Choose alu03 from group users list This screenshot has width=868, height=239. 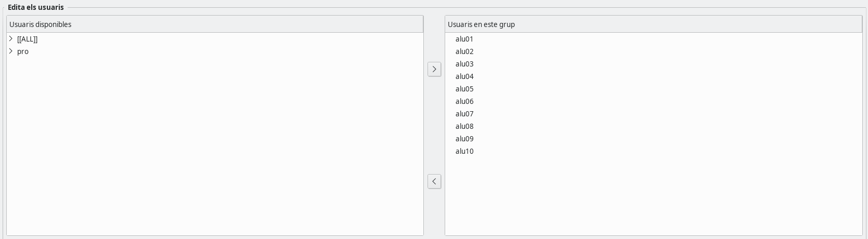click(x=464, y=64)
